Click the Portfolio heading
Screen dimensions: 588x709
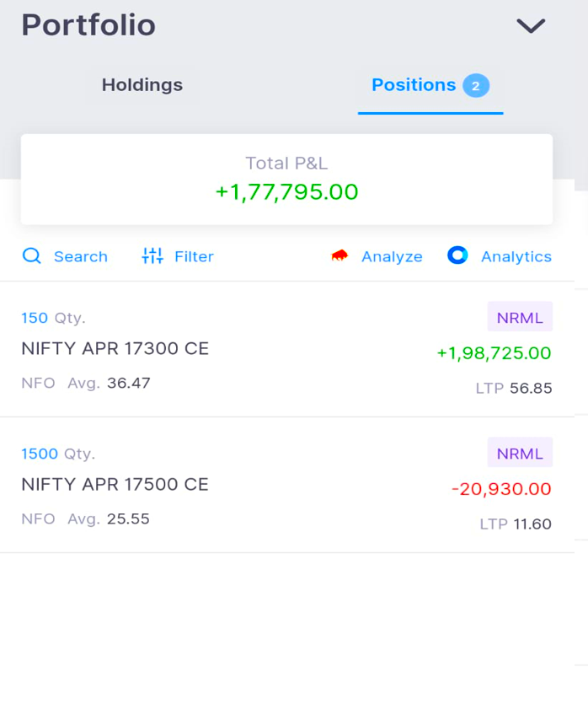pos(88,25)
